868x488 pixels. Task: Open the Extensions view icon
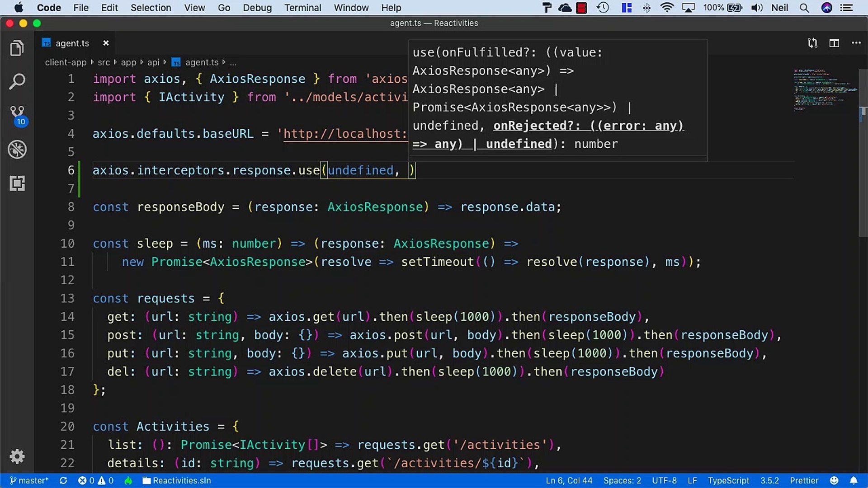point(17,183)
